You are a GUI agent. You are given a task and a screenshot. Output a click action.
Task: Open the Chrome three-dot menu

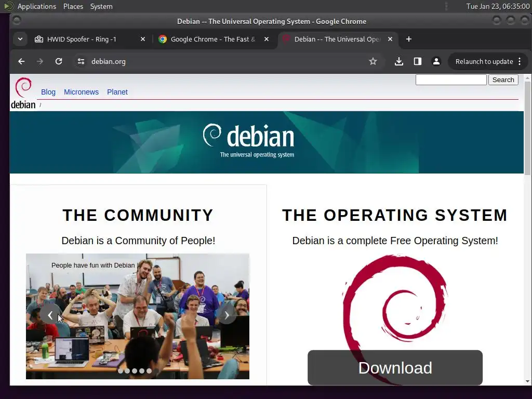[x=520, y=61]
